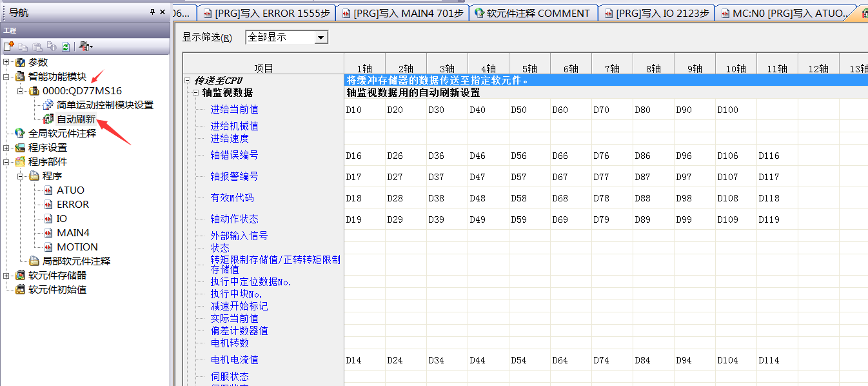Close the navigation panel

tap(163, 12)
